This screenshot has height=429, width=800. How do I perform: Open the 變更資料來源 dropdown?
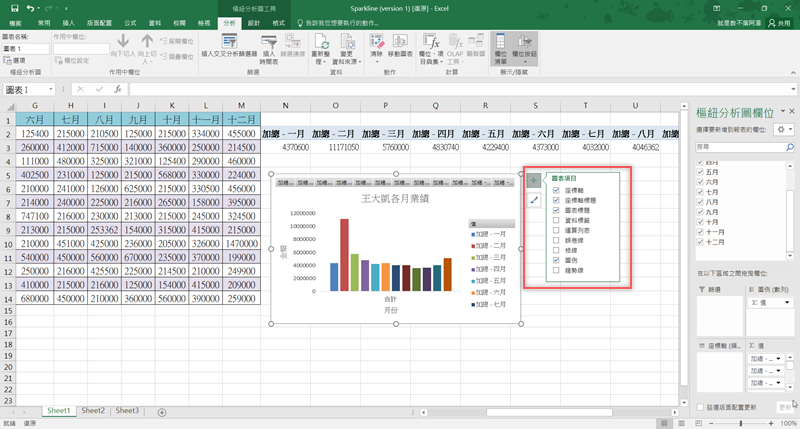click(x=349, y=62)
